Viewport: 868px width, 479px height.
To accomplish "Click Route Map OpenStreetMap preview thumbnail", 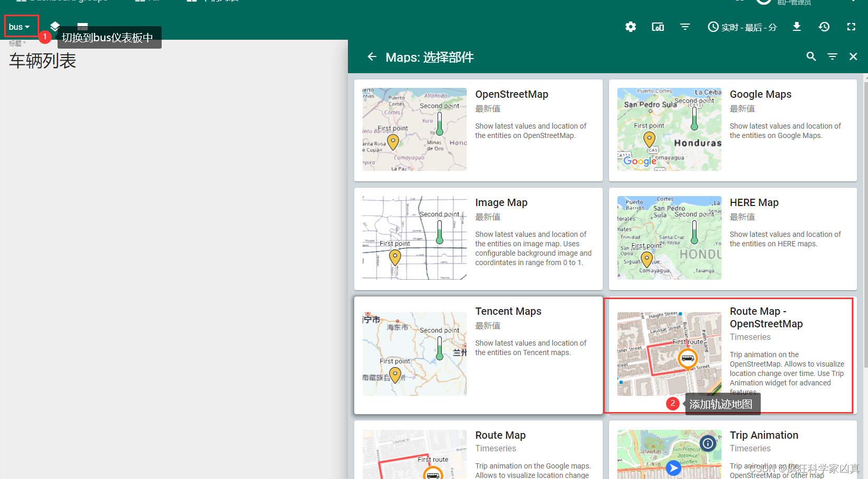I will [669, 354].
